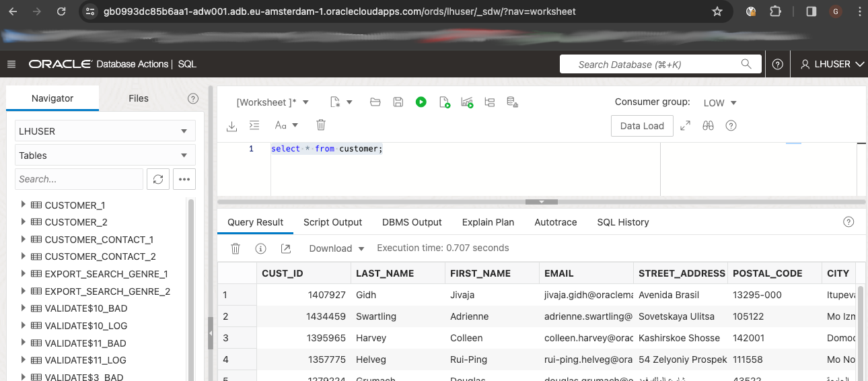868x381 pixels.
Task: Click the binoculars find icon
Action: (x=708, y=125)
